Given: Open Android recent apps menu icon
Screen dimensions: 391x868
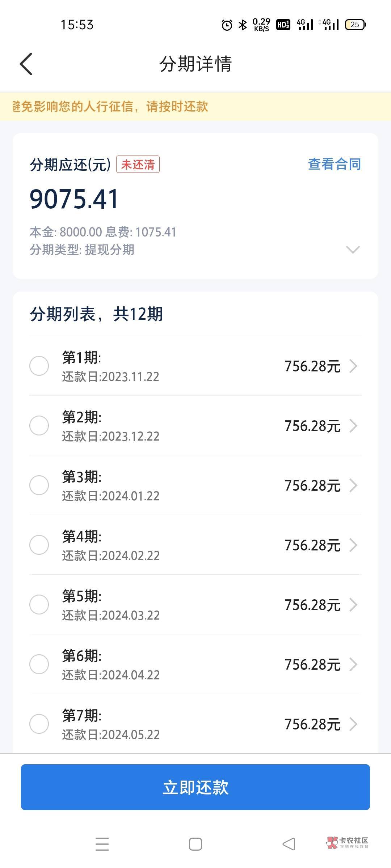Looking at the screenshot, I should pos(102,844).
